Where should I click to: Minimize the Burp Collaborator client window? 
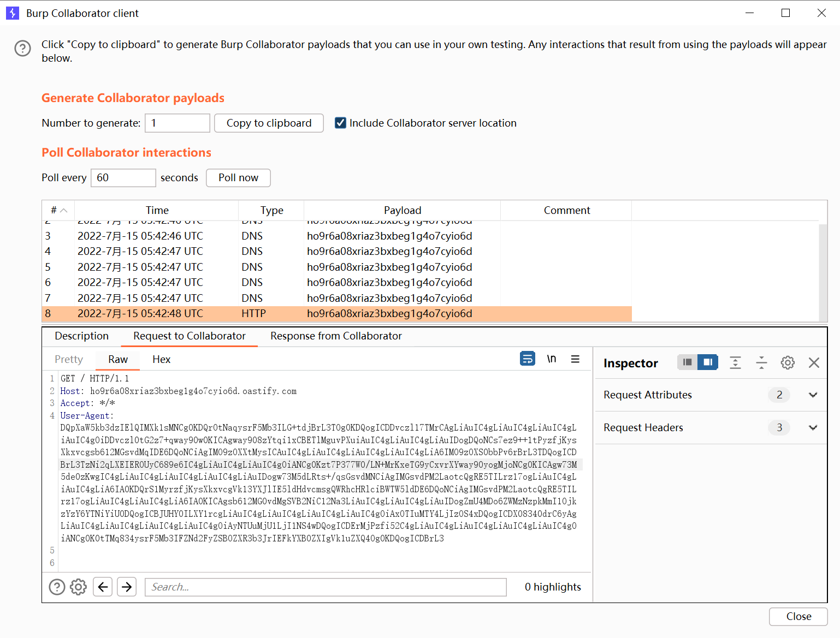coord(749,13)
